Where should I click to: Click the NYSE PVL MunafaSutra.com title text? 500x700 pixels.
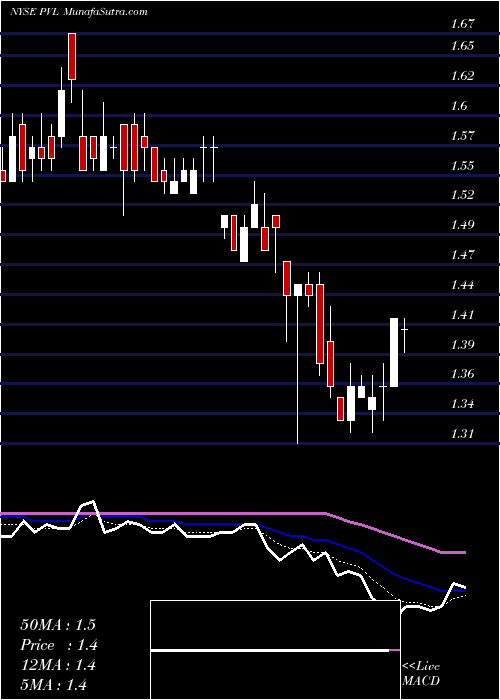[x=79, y=12]
